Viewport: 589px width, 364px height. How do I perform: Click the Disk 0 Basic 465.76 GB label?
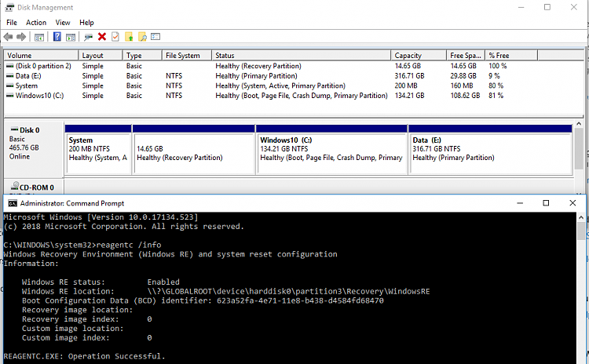(x=34, y=148)
